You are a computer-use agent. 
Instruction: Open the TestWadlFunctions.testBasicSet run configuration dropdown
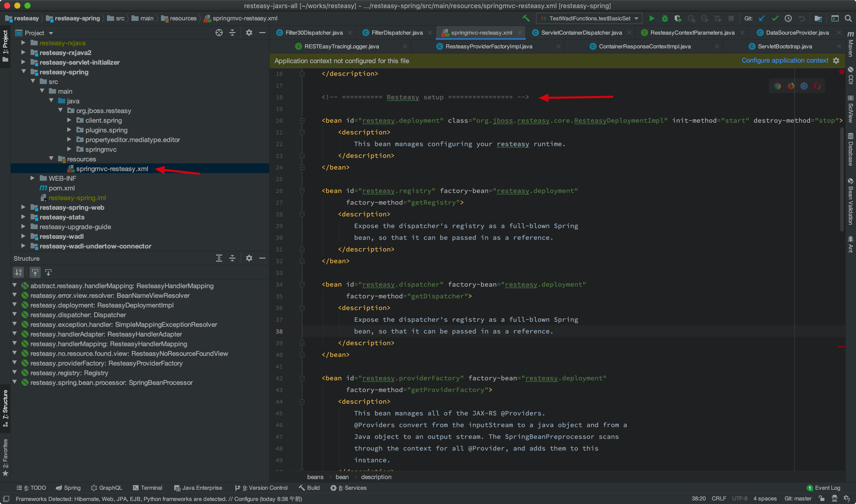pos(590,18)
